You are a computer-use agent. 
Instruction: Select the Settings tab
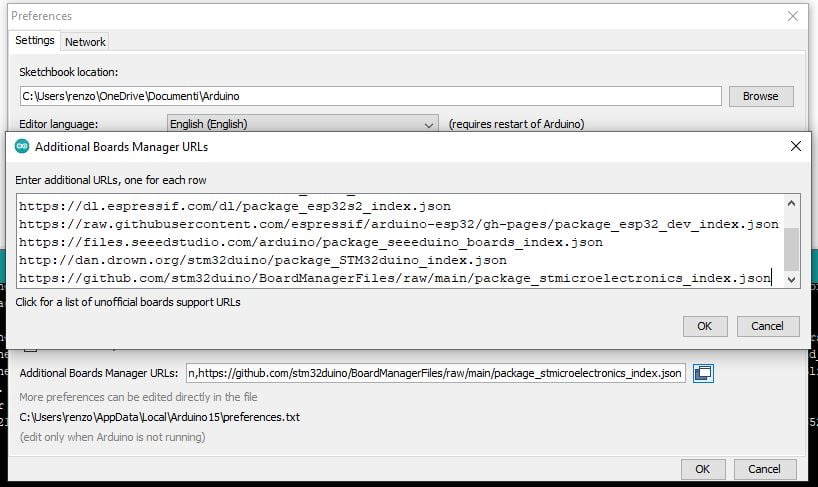tap(35, 41)
